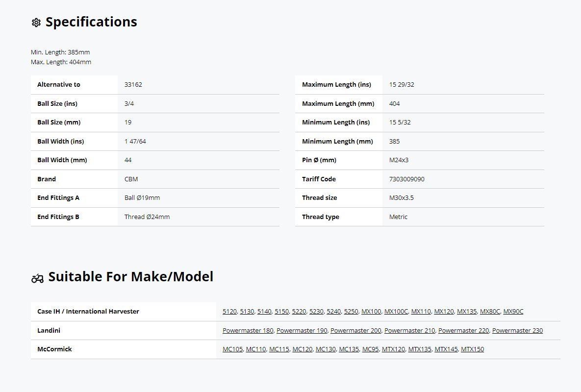Open the MX120 model link
Image resolution: width=581 pixels, height=392 pixels.
[x=444, y=311]
